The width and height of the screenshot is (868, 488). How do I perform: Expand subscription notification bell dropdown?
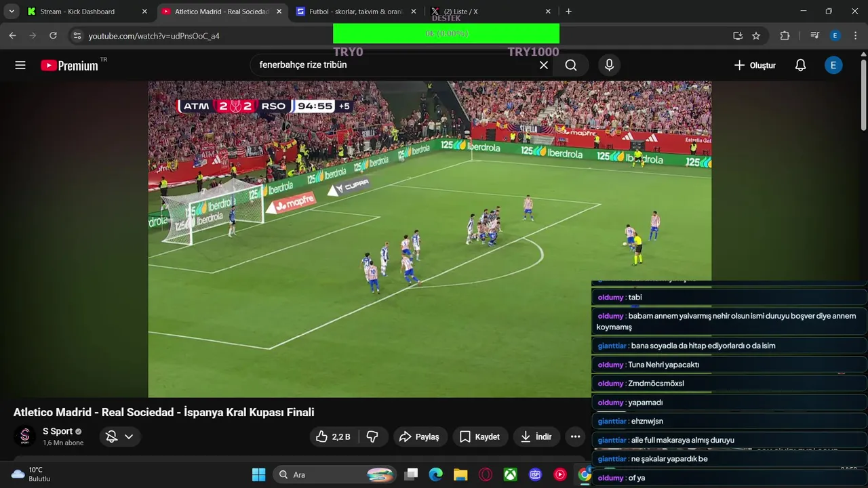(x=120, y=436)
